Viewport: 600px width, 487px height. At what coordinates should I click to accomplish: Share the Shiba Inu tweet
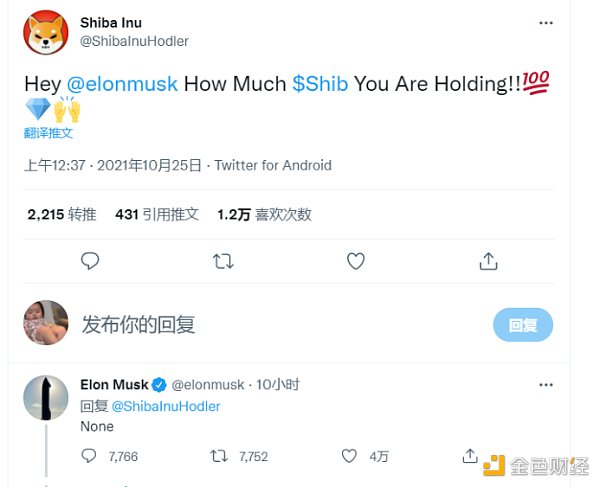488,261
